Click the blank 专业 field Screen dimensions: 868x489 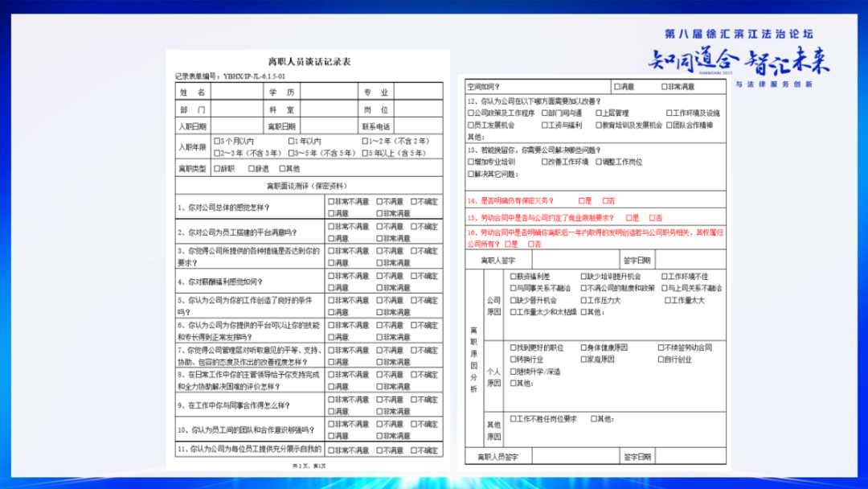click(x=419, y=92)
